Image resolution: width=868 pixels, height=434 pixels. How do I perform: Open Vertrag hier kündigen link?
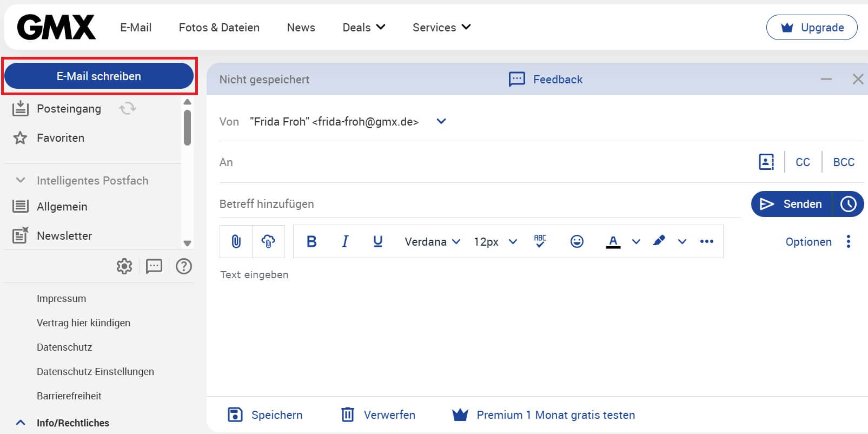(83, 323)
